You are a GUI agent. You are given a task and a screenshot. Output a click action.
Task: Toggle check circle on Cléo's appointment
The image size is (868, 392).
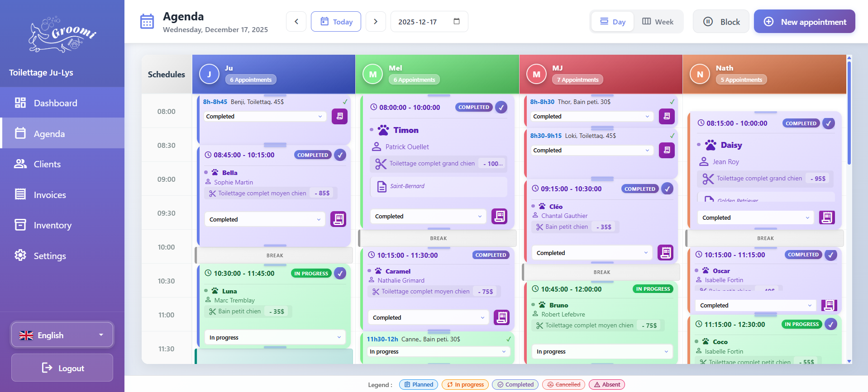(667, 189)
